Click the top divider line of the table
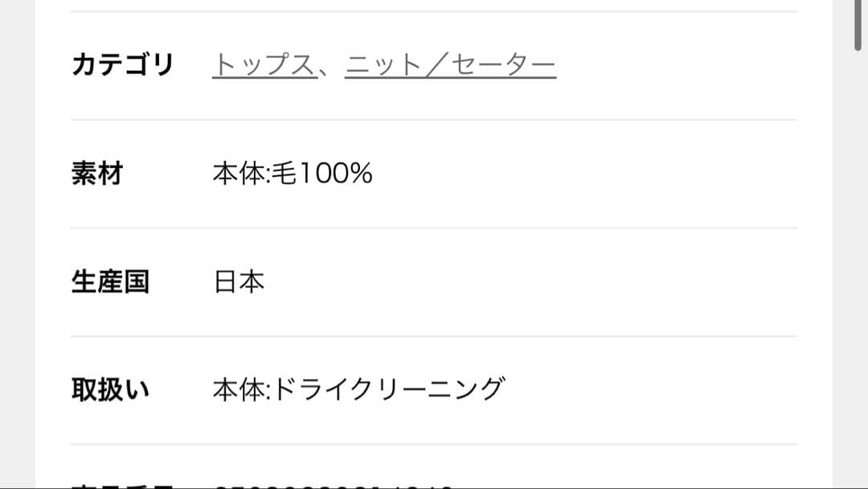The width and height of the screenshot is (868, 489). click(434, 10)
